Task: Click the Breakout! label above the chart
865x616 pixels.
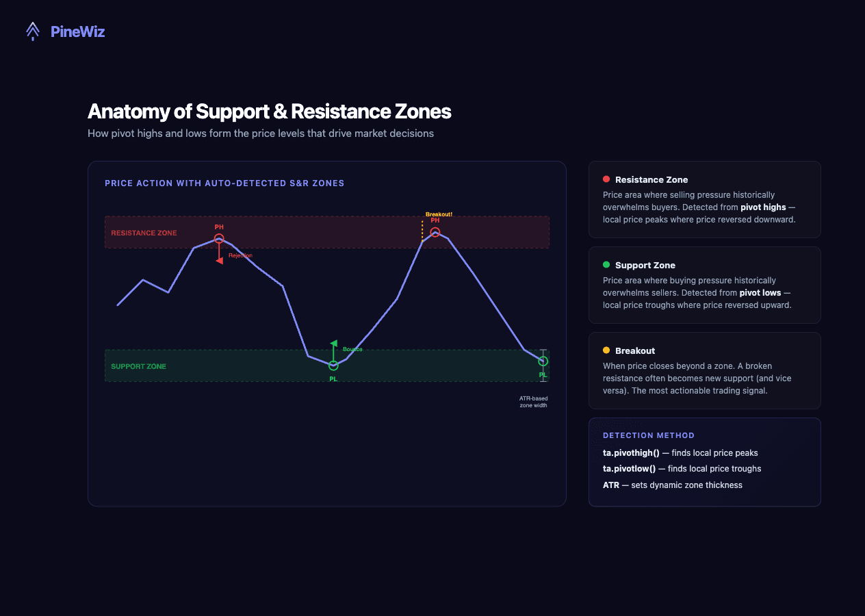Action: (438, 214)
